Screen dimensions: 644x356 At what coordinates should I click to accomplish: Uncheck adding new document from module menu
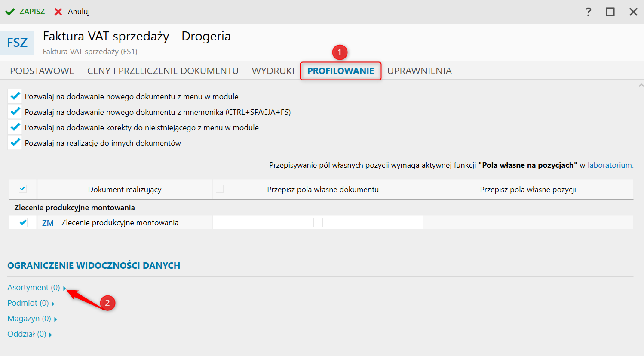(15, 96)
